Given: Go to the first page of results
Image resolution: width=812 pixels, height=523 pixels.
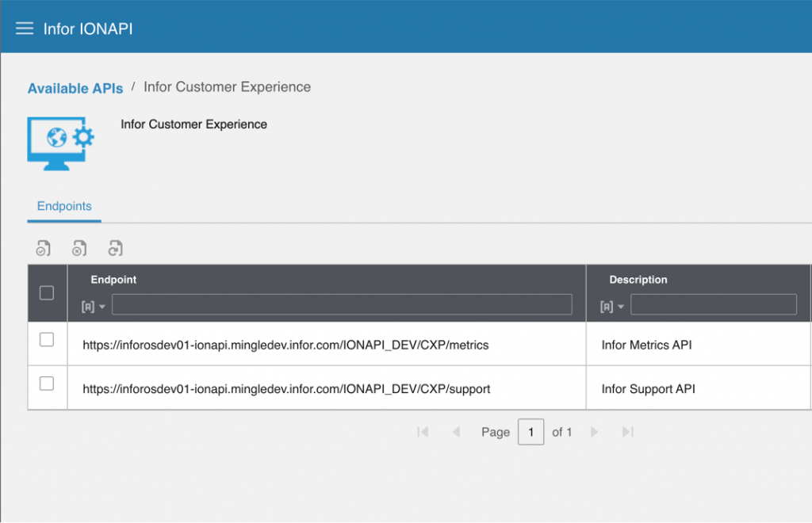Looking at the screenshot, I should [423, 432].
